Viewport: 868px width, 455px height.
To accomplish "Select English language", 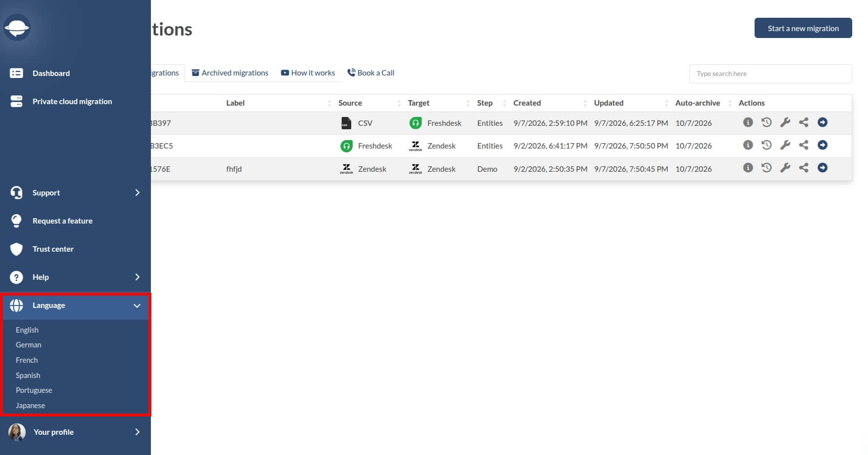I will (x=27, y=330).
